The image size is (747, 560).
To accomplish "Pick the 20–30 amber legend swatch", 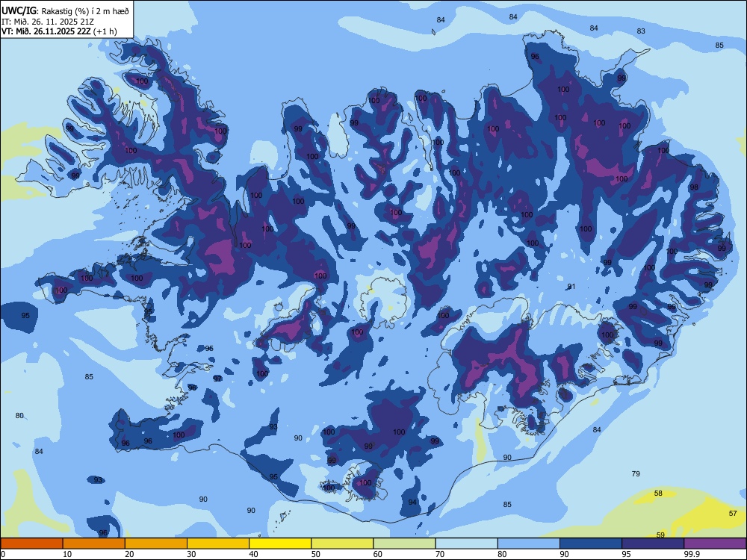I will coord(156,544).
